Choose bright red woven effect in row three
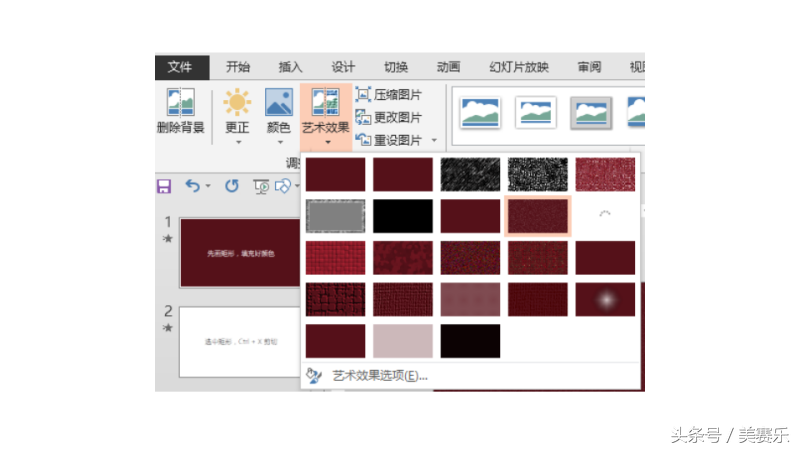 [x=335, y=258]
